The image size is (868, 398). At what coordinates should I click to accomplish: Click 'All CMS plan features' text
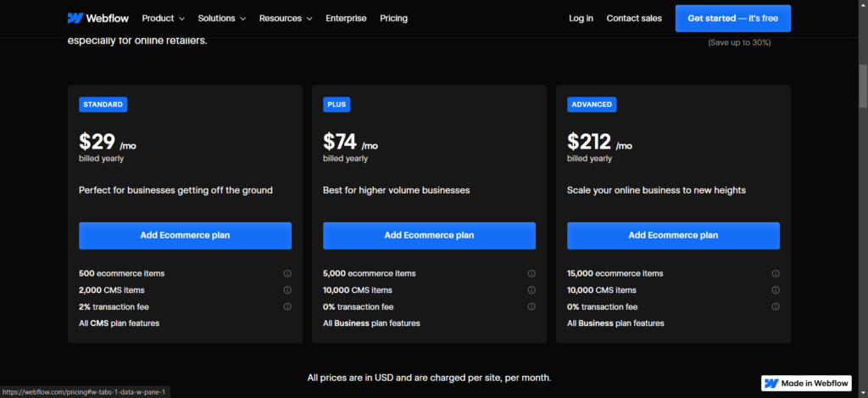pyautogui.click(x=119, y=323)
